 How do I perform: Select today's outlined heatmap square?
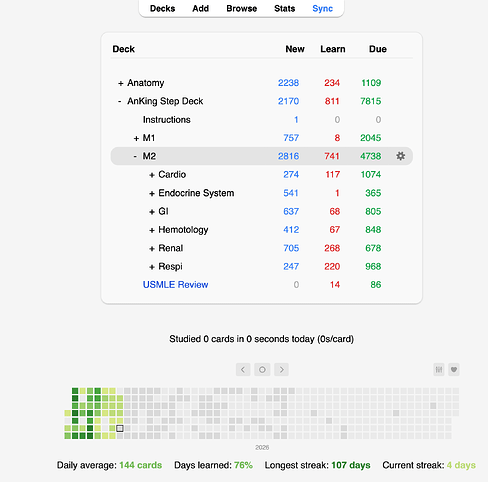coord(120,428)
